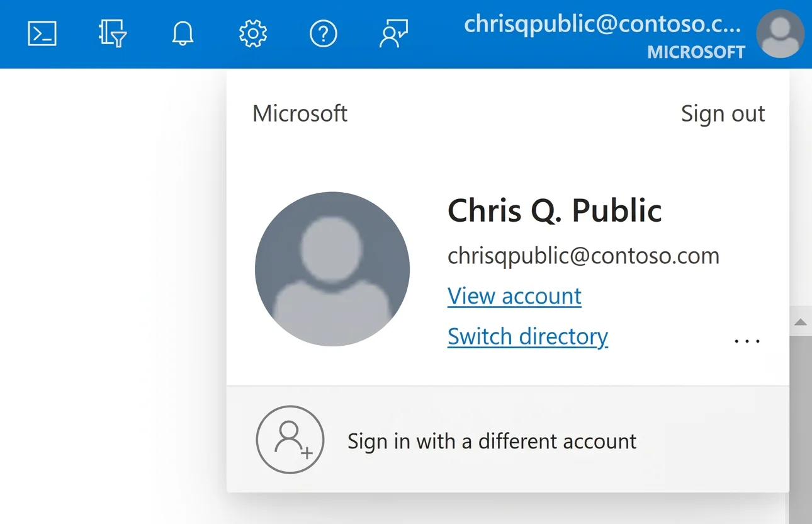Open the feedback icon
Viewport: 812px width, 524px height.
pyautogui.click(x=394, y=33)
